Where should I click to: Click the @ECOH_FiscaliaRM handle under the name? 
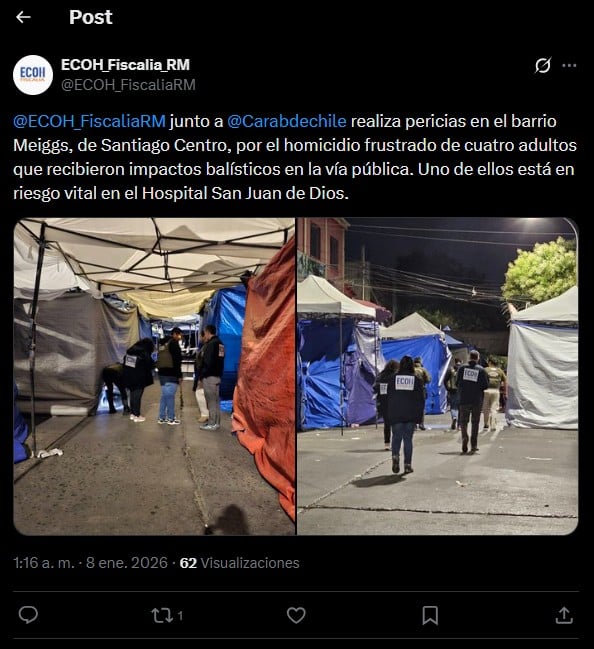click(128, 85)
